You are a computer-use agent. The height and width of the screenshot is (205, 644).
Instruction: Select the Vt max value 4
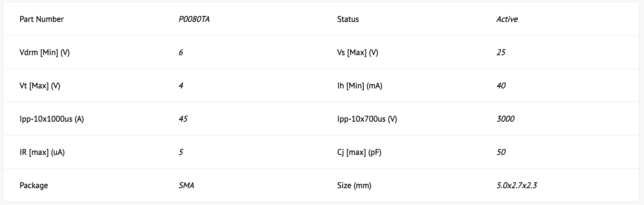click(x=181, y=86)
